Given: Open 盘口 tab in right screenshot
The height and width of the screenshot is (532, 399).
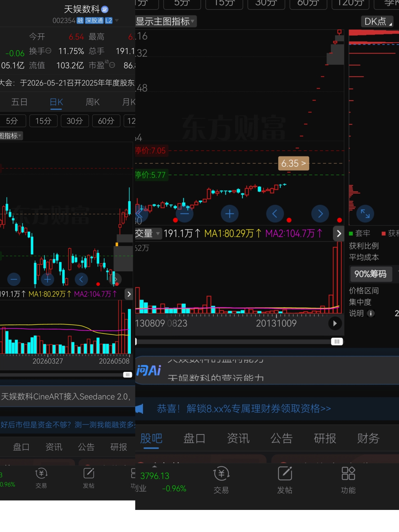Looking at the screenshot, I should pos(194,438).
